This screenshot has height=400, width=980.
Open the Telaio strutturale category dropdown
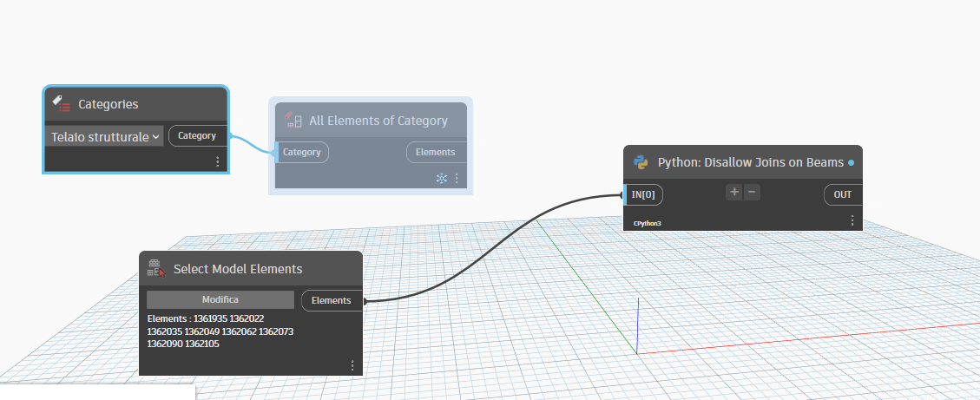point(104,136)
